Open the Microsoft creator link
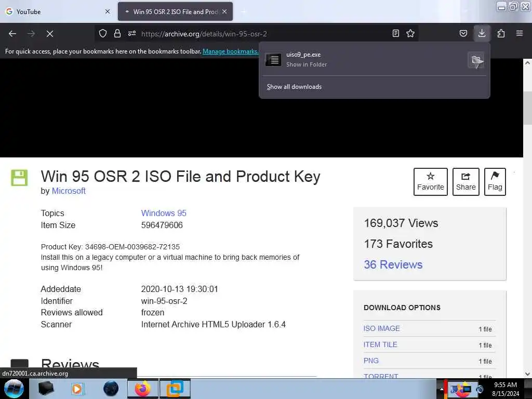 (69, 191)
